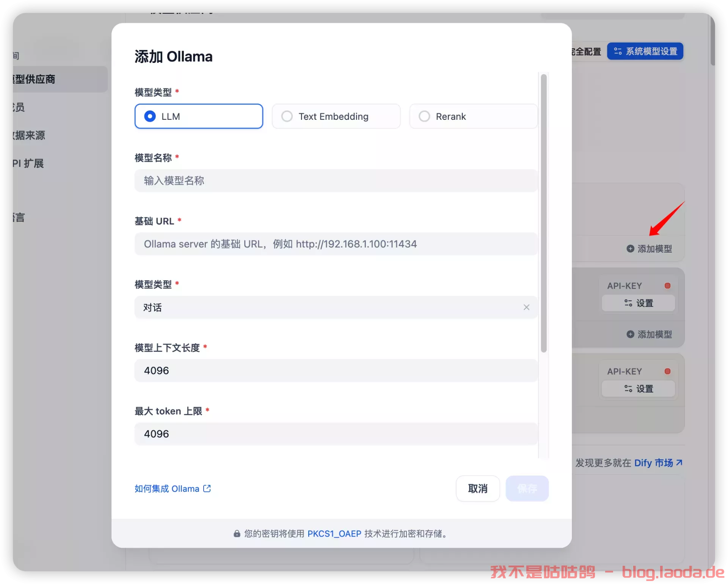Open the 对话 model type dropdown
The height and width of the screenshot is (584, 728).
click(x=336, y=307)
